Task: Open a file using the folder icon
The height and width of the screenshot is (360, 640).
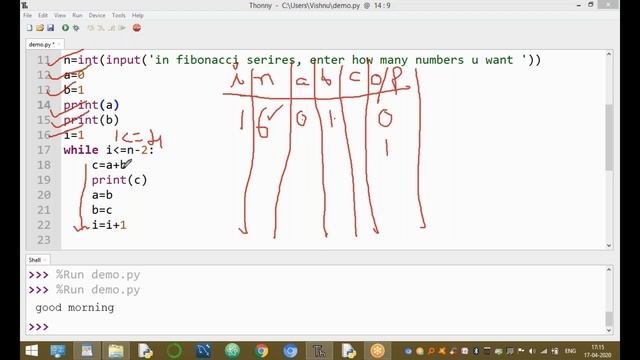Action: (x=40, y=28)
